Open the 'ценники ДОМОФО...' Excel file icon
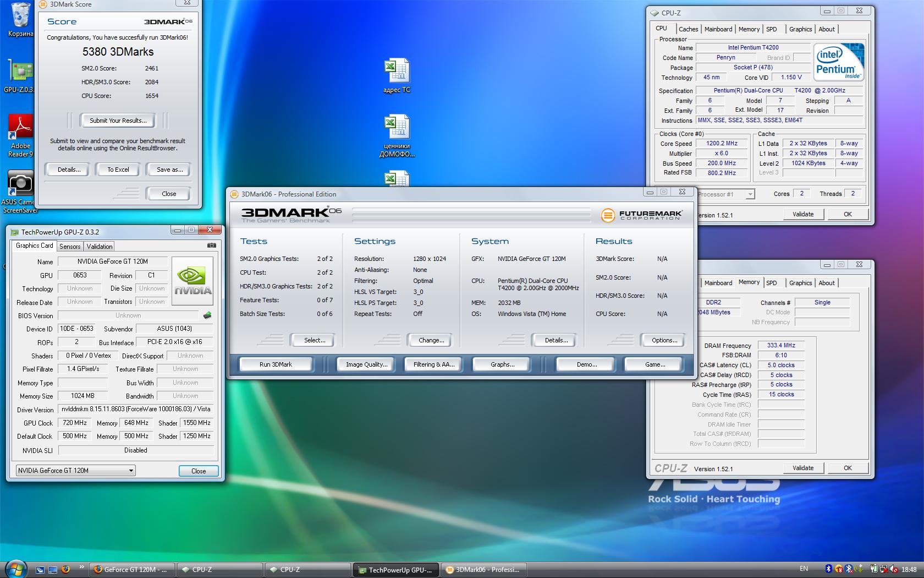This screenshot has width=924, height=578. (x=397, y=135)
